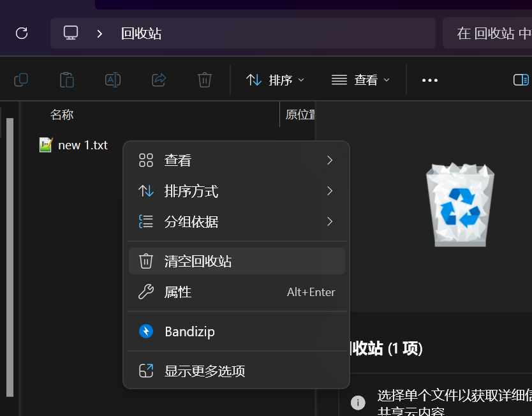Open the 排序 sort dropdown in toolbar
Image resolution: width=532 pixels, height=416 pixels.
coord(275,80)
